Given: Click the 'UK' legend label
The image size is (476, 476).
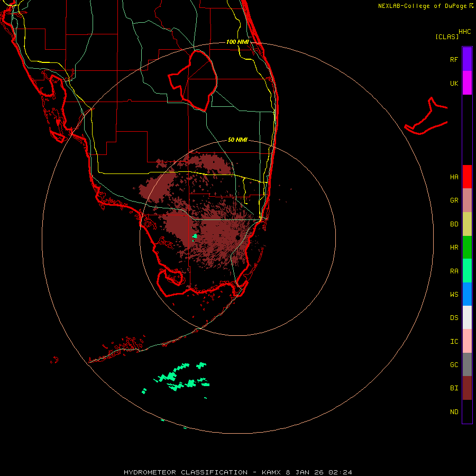Looking at the screenshot, I should pos(454,84).
